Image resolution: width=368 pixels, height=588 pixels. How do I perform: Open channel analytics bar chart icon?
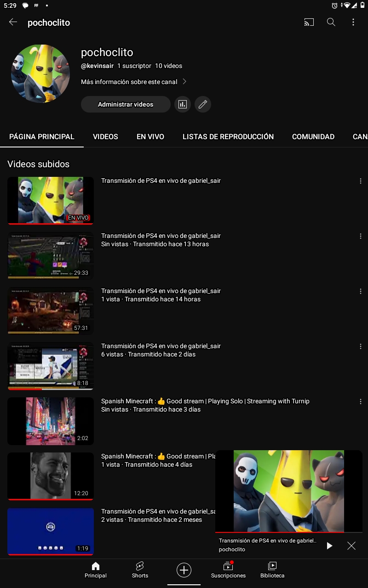tap(183, 104)
